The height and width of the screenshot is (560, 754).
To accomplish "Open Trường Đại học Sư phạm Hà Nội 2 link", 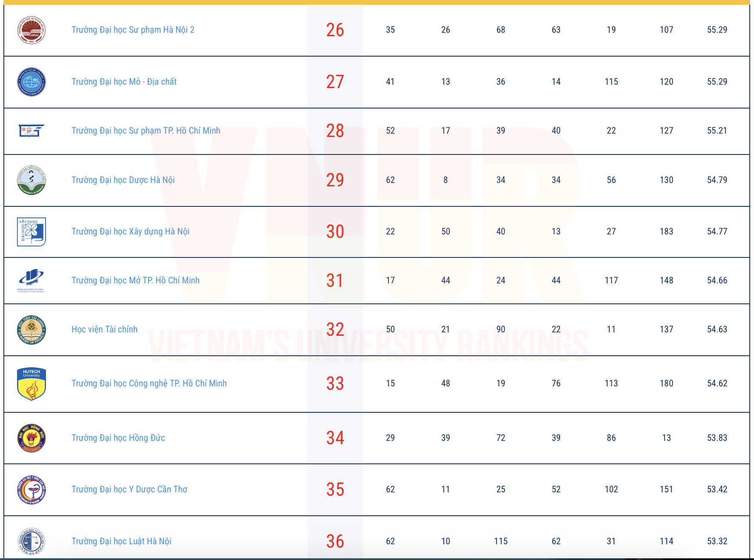I will click(133, 30).
